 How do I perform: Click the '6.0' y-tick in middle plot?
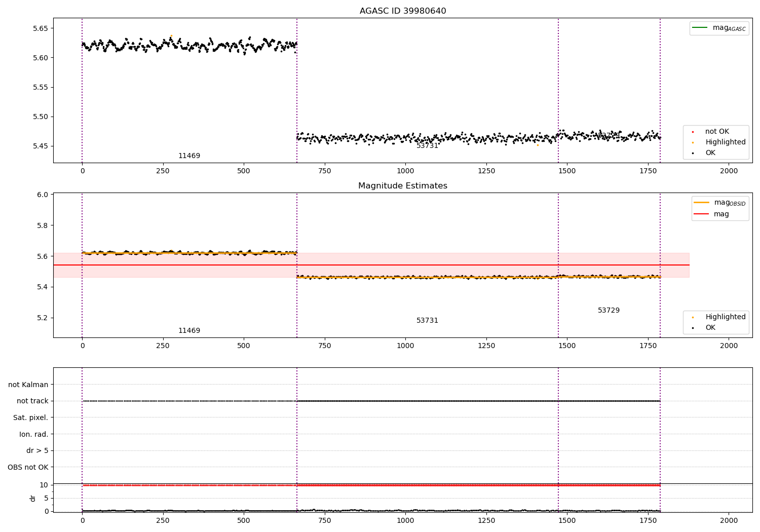(x=43, y=195)
